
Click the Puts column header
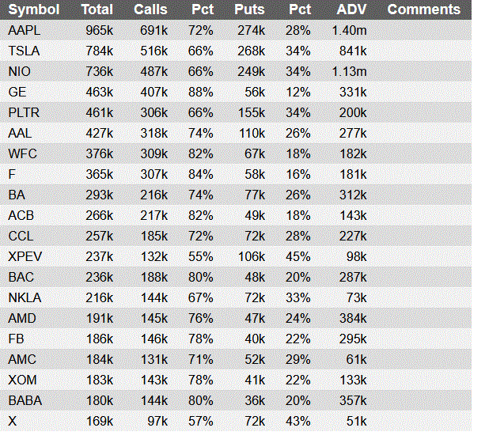tap(250, 10)
